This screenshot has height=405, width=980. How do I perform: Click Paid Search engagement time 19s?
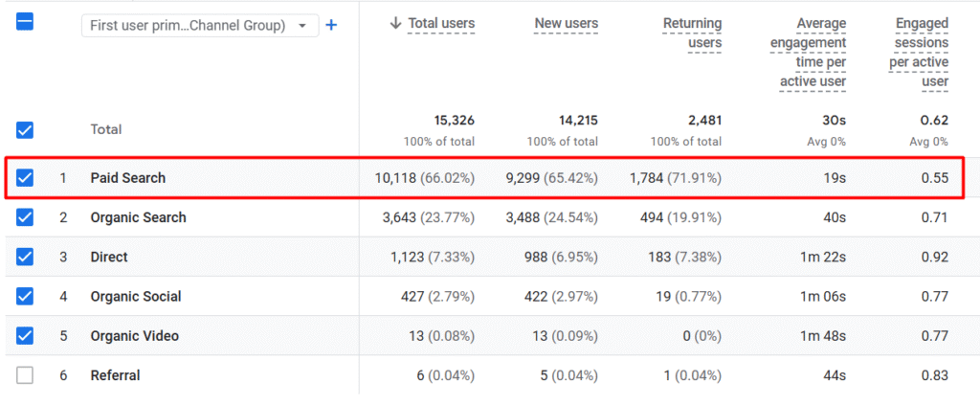(834, 178)
